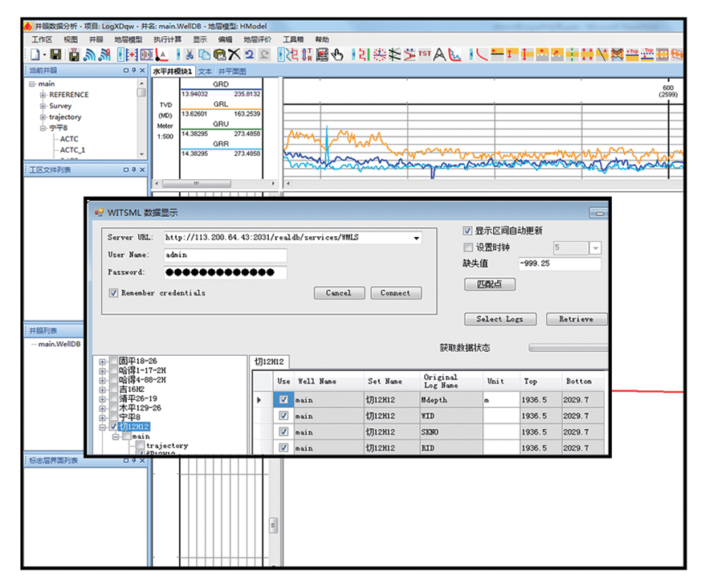Viewport: 705px width, 588px height.
Task: Click the Cancel button
Action: 339,293
